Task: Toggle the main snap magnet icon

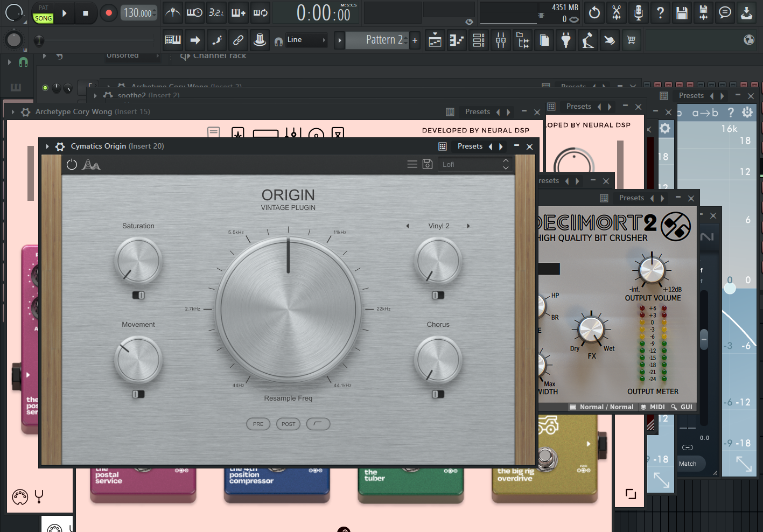Action: 279,41
